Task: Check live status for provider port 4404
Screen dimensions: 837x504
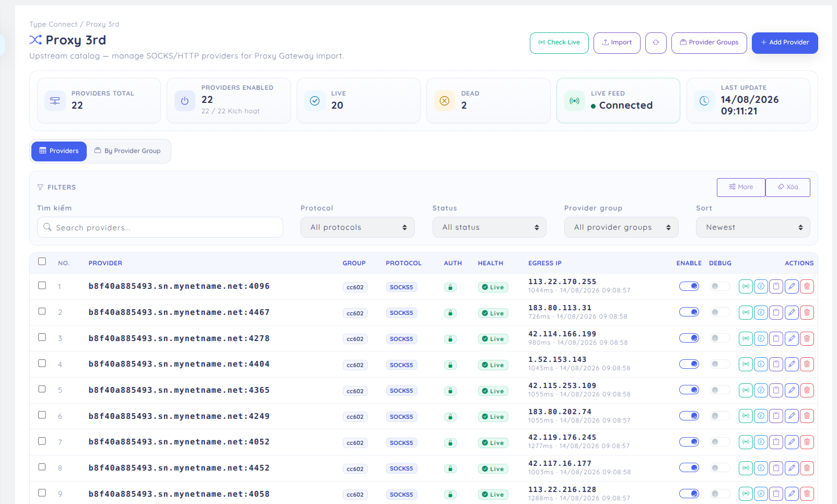Action: pyautogui.click(x=746, y=364)
